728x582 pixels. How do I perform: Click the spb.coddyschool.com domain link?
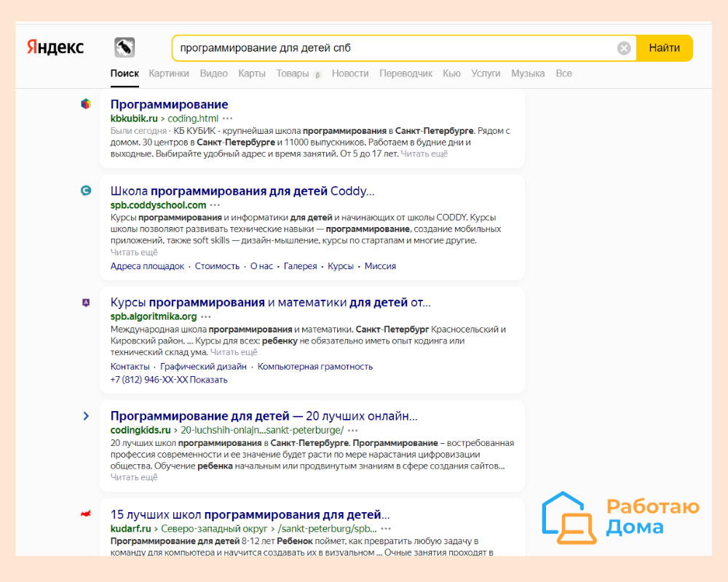[158, 205]
